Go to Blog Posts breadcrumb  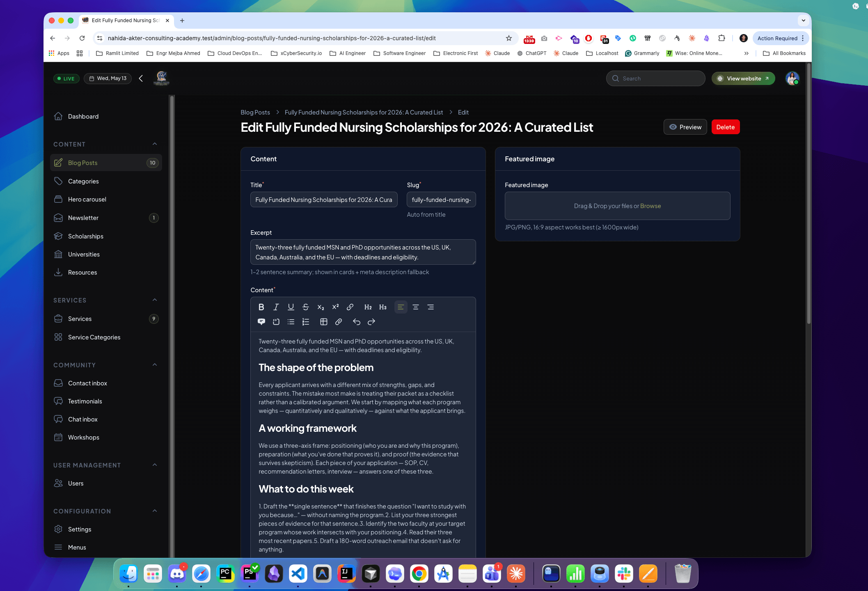pyautogui.click(x=255, y=112)
